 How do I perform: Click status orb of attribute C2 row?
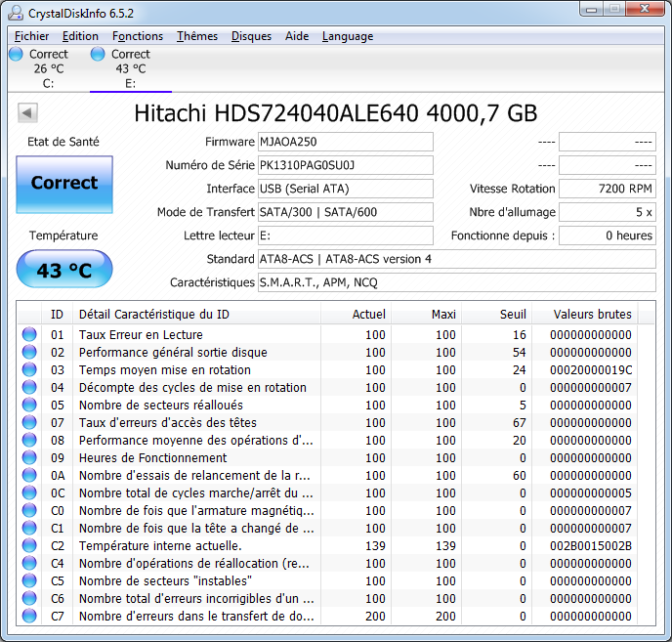click(29, 545)
